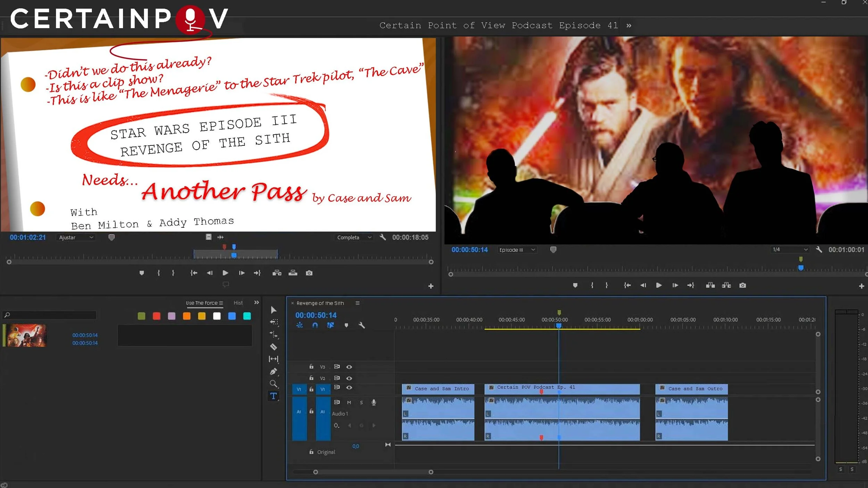Click Insert button in source monitor
The width and height of the screenshot is (868, 488).
pos(277,273)
